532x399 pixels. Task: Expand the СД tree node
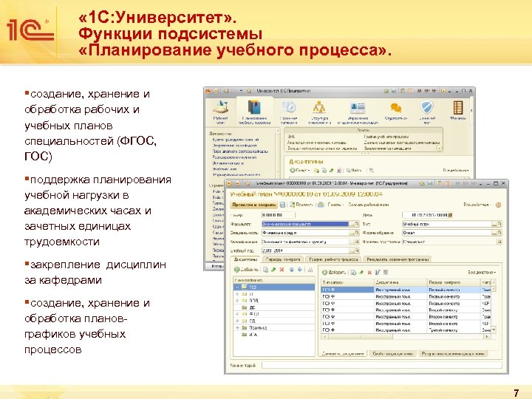pos(237,321)
